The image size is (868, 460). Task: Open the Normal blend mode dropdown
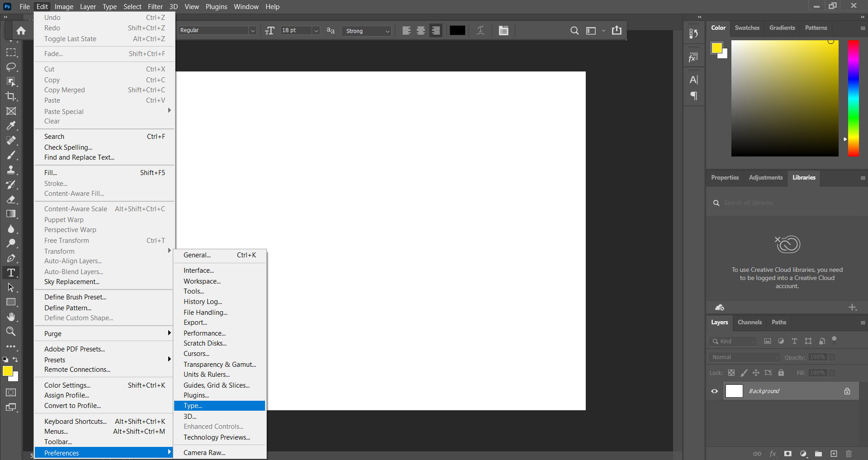[744, 357]
